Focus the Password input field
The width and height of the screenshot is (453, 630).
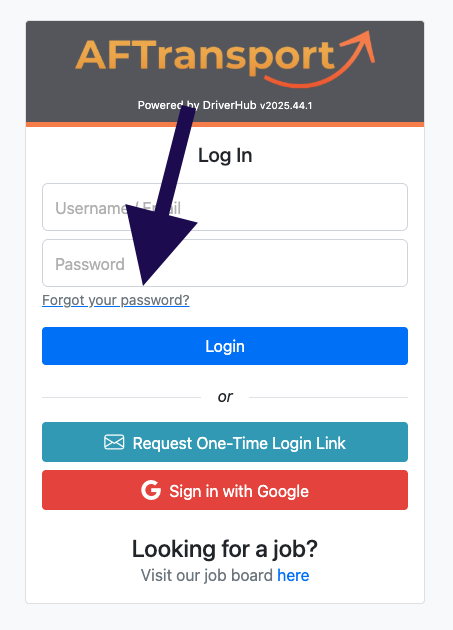225,263
